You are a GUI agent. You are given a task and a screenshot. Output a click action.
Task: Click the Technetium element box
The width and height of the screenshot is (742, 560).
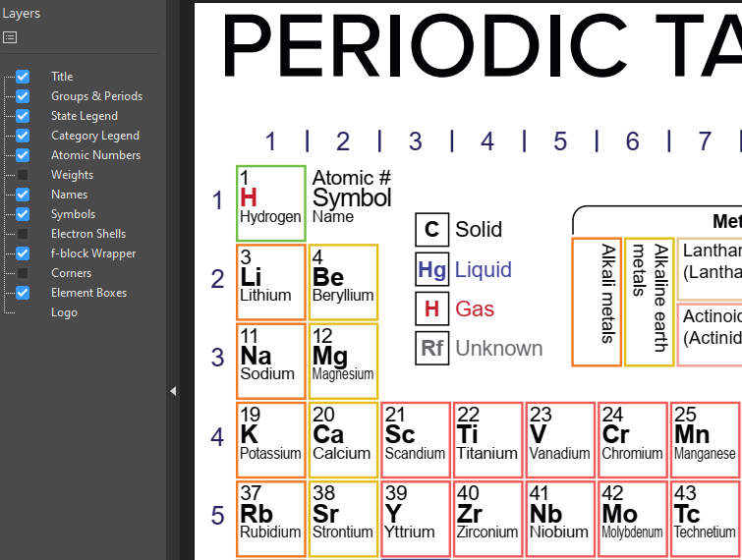705,520
